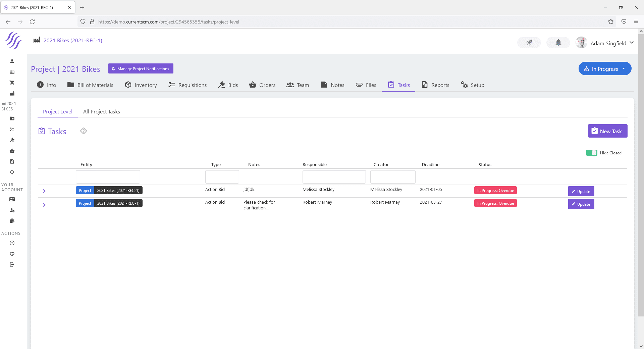This screenshot has width=644, height=349.
Task: Open shopping cart icon in left sidebar
Action: pos(12,83)
